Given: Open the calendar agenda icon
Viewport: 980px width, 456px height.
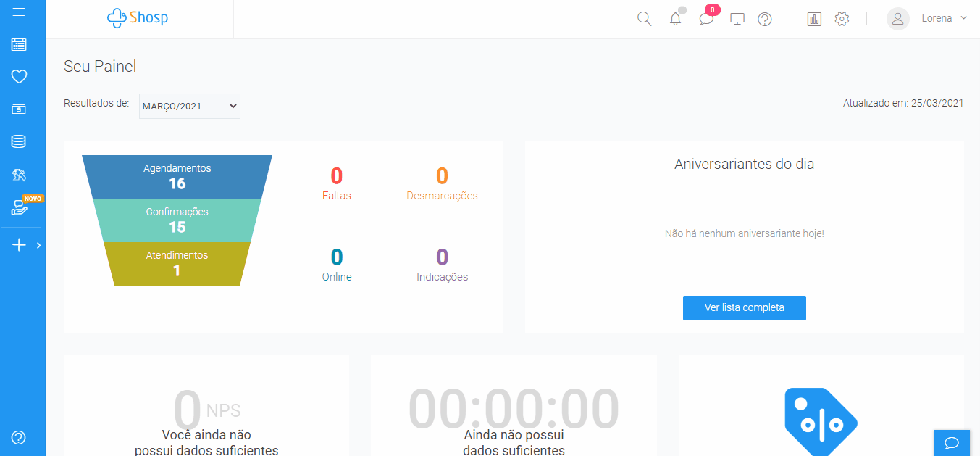Looking at the screenshot, I should (20, 44).
